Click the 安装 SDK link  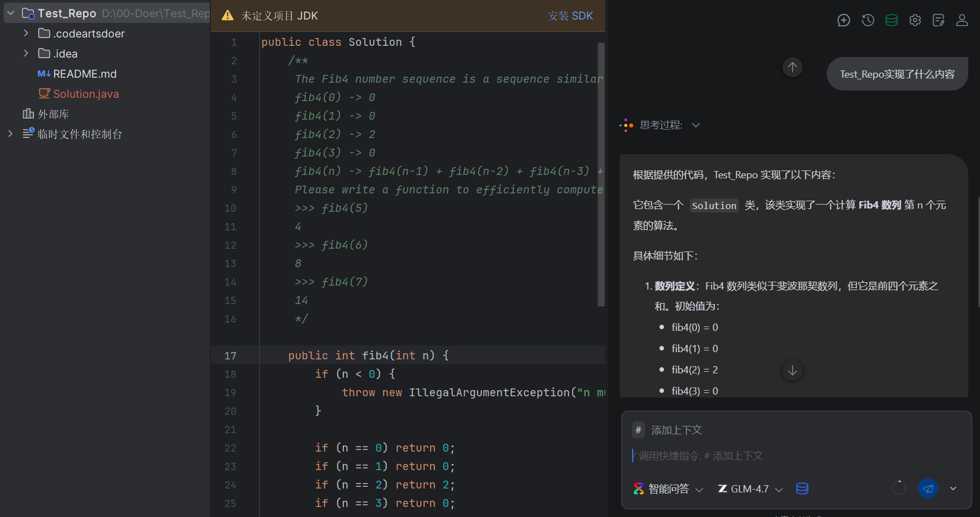pyautogui.click(x=570, y=16)
